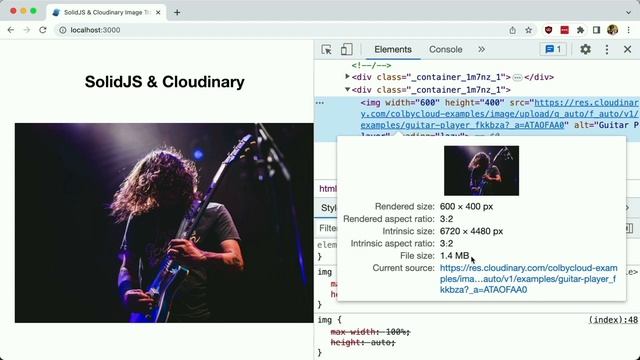This screenshot has width=640, height=360.
Task: View site information icon in address bar
Action: [62, 30]
